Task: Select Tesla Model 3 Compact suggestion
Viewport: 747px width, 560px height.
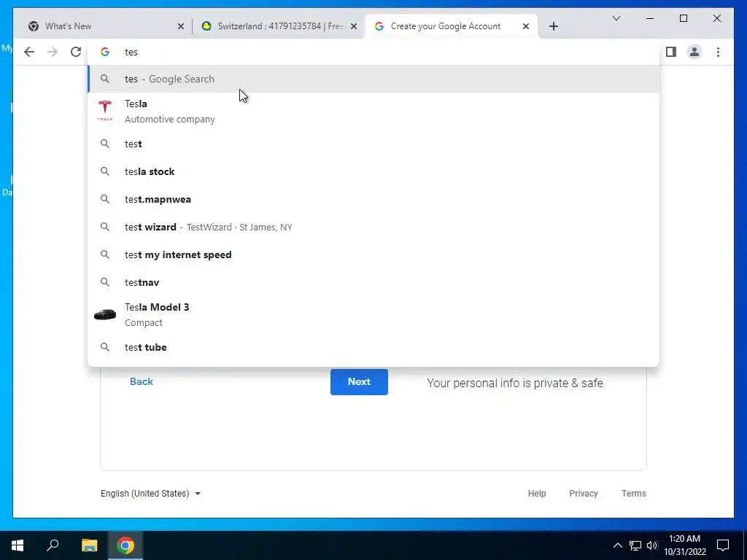Action: pos(373,315)
